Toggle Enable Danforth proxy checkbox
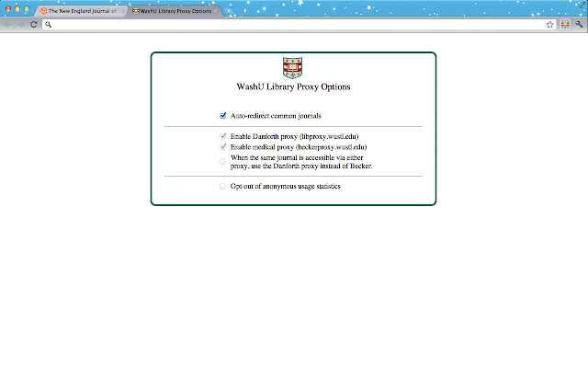The height and width of the screenshot is (368, 588). point(222,136)
